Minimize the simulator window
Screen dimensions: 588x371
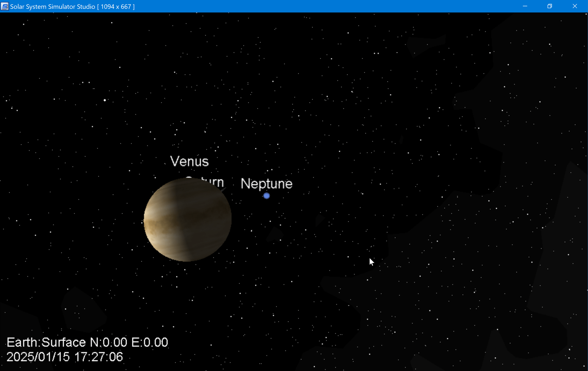pyautogui.click(x=525, y=6)
